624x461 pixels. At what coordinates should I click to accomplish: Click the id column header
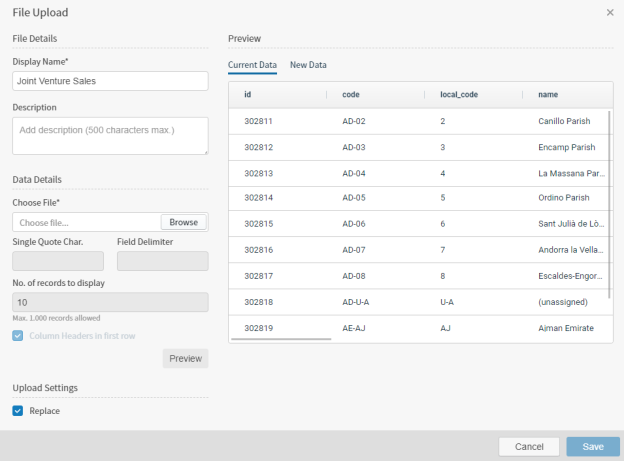(x=247, y=94)
